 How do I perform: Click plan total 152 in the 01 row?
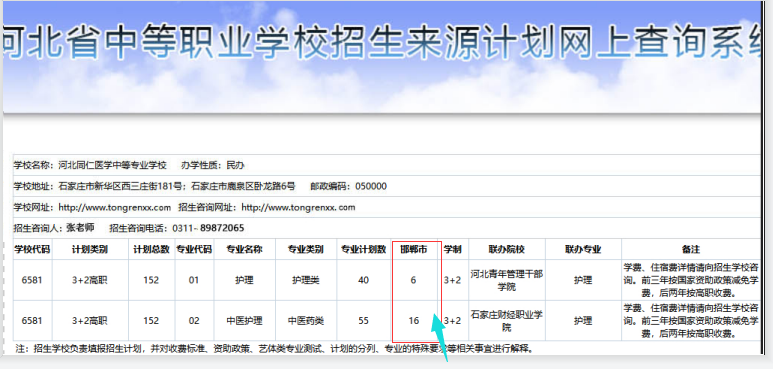(x=151, y=280)
